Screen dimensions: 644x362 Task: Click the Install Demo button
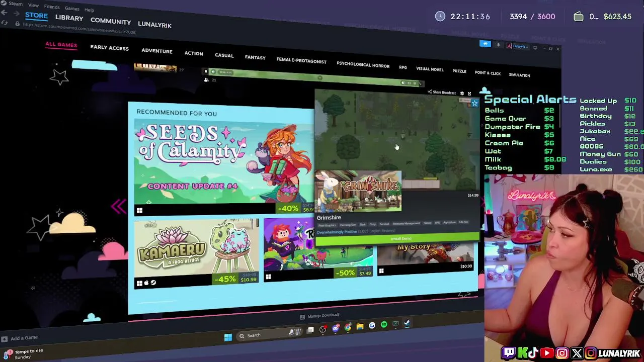point(397,238)
